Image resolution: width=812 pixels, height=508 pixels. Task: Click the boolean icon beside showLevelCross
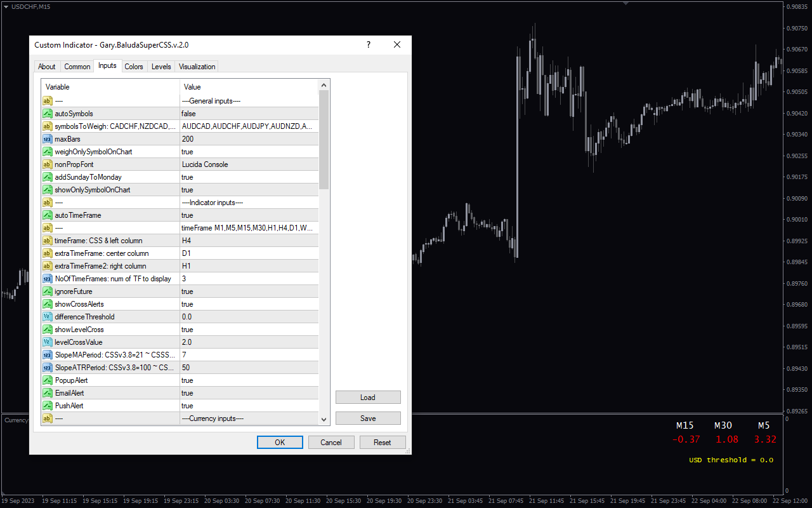(48, 330)
